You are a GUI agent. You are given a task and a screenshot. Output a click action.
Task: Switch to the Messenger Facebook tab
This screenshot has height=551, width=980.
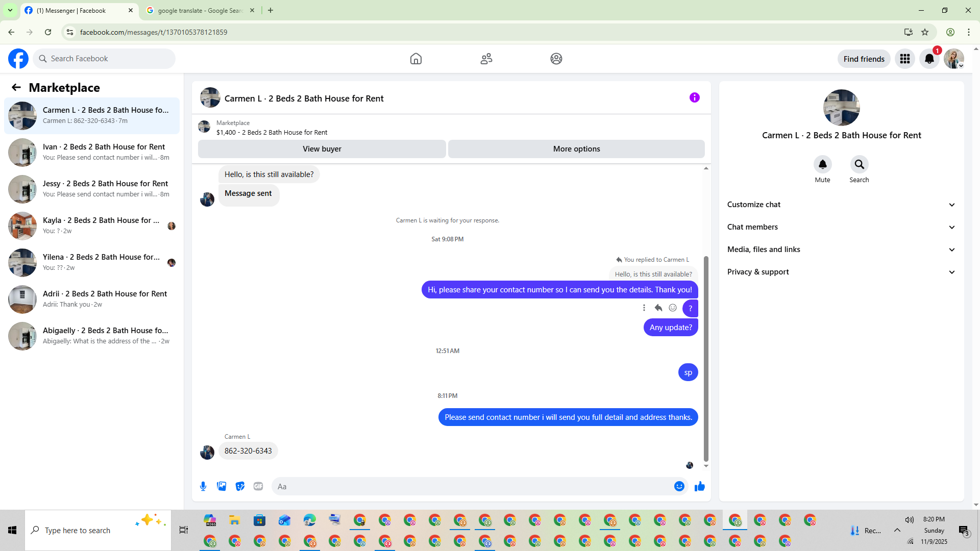click(79, 11)
